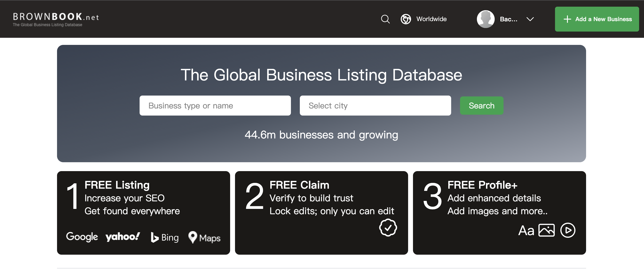The width and height of the screenshot is (644, 272).
Task: Click the yahoo! logo in FREE Listing card
Action: coord(123,237)
